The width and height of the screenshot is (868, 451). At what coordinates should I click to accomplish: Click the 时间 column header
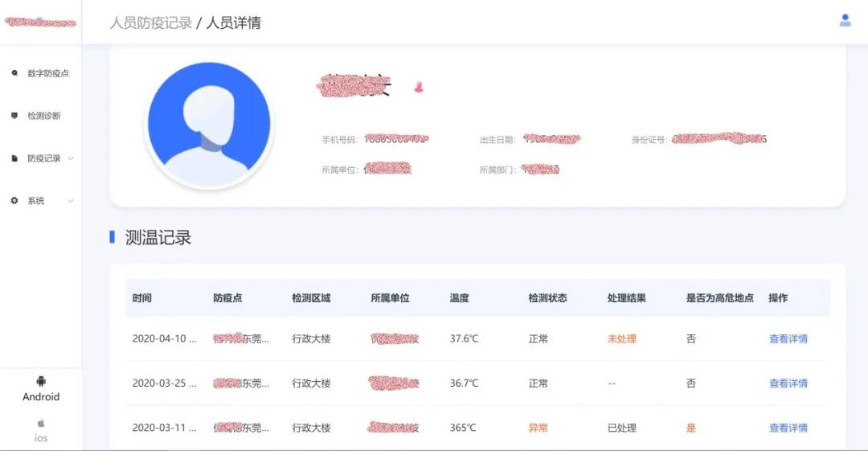coord(142,298)
